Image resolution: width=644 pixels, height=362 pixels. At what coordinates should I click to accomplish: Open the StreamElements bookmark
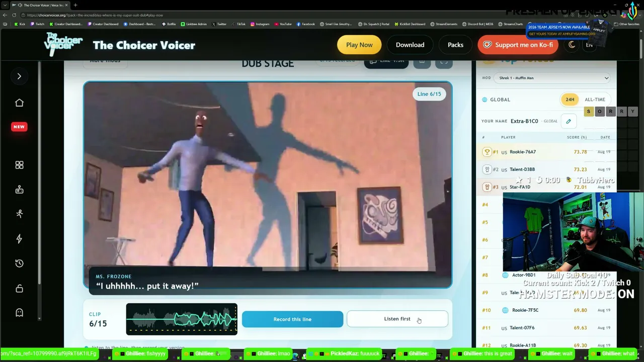click(x=444, y=24)
